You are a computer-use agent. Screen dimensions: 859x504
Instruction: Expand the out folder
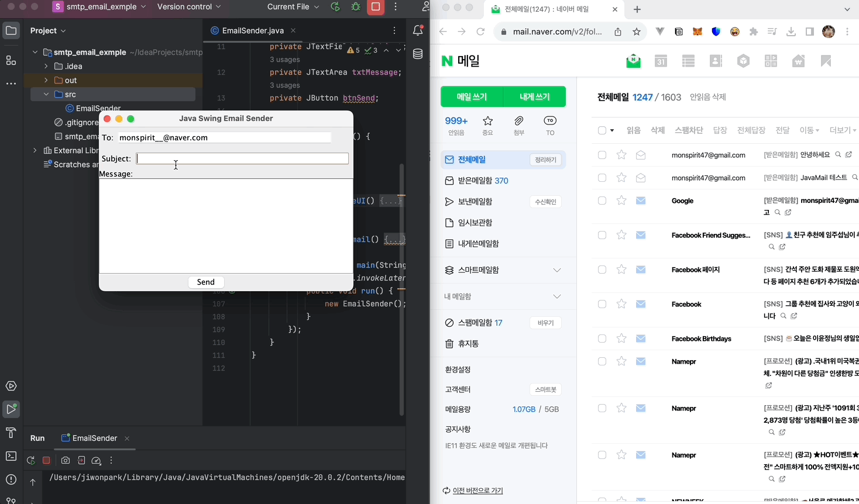click(x=46, y=80)
